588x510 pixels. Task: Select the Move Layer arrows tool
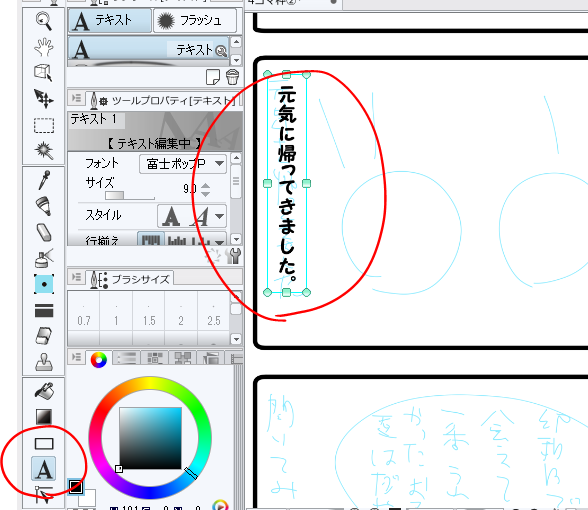pos(44,99)
